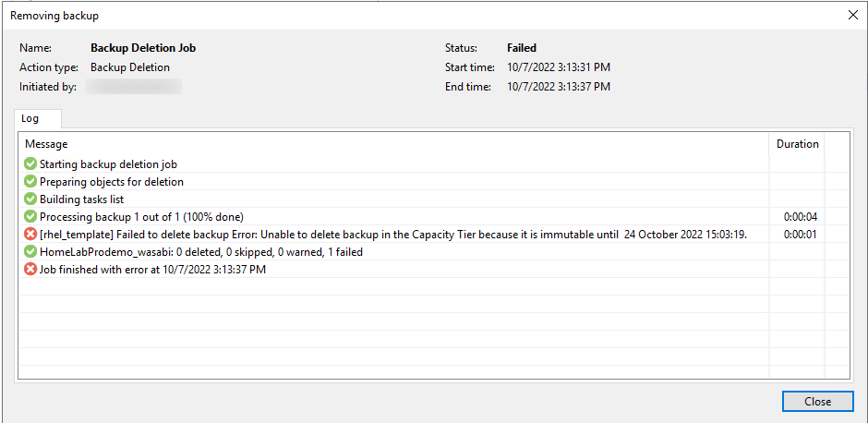Select the immutable capacity tier error message
The width and height of the screenshot is (868, 423).
click(392, 235)
